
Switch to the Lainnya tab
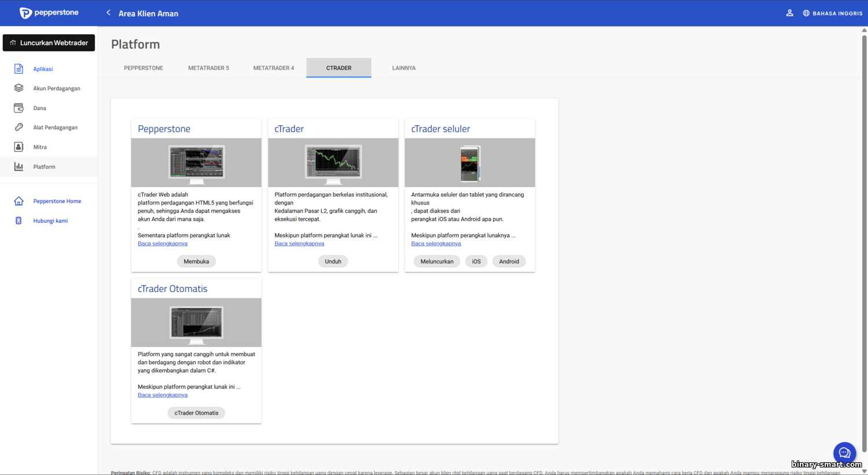click(x=403, y=68)
